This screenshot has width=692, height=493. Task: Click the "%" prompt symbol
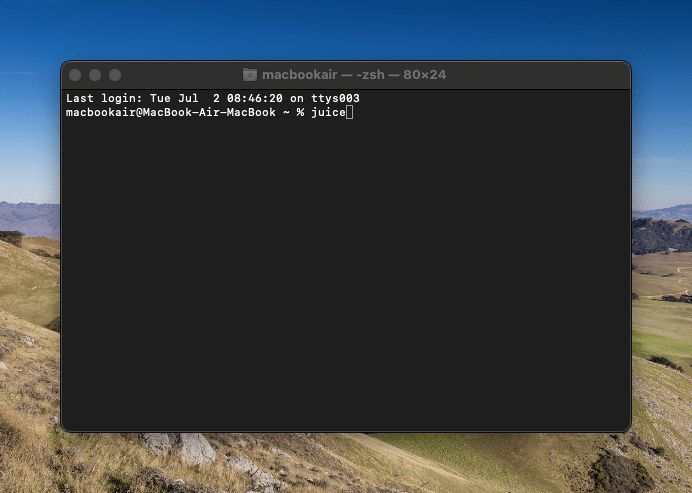point(300,113)
